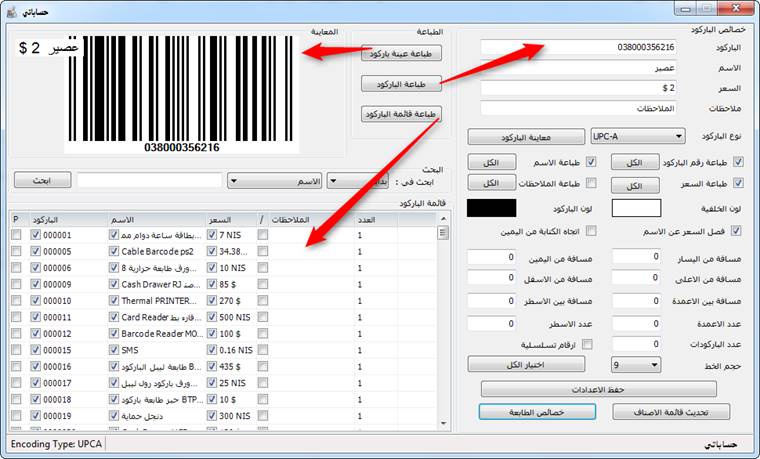The image size is (760, 459).
Task: Click حفظ الاعدادات save settings button
Action: click(598, 389)
